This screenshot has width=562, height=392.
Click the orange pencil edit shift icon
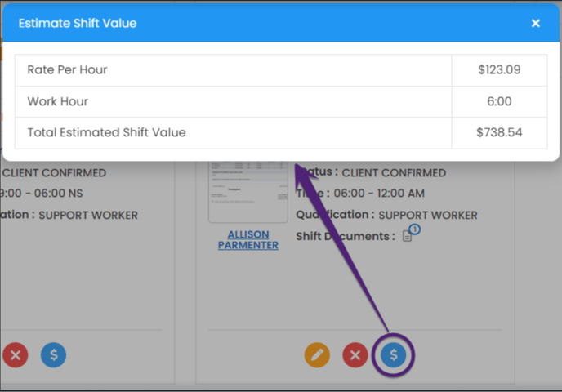pyautogui.click(x=317, y=355)
